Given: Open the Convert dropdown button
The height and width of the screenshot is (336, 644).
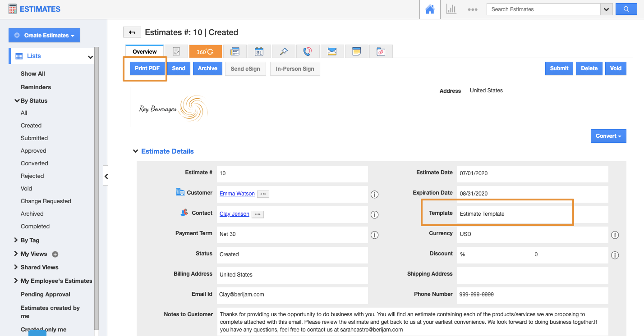Looking at the screenshot, I should pos(608,136).
